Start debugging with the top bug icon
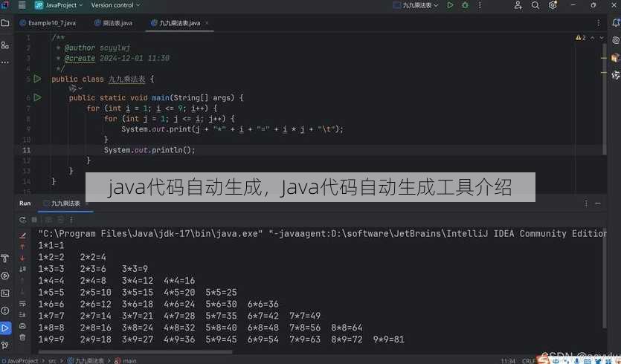 click(x=465, y=5)
